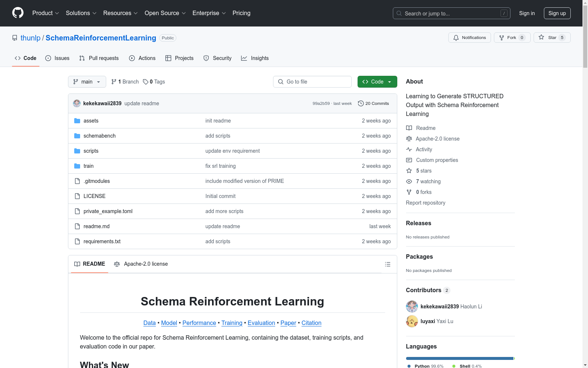This screenshot has height=368, width=588.
Task: Click the branch icon beside 1 Branch
Action: pos(114,82)
